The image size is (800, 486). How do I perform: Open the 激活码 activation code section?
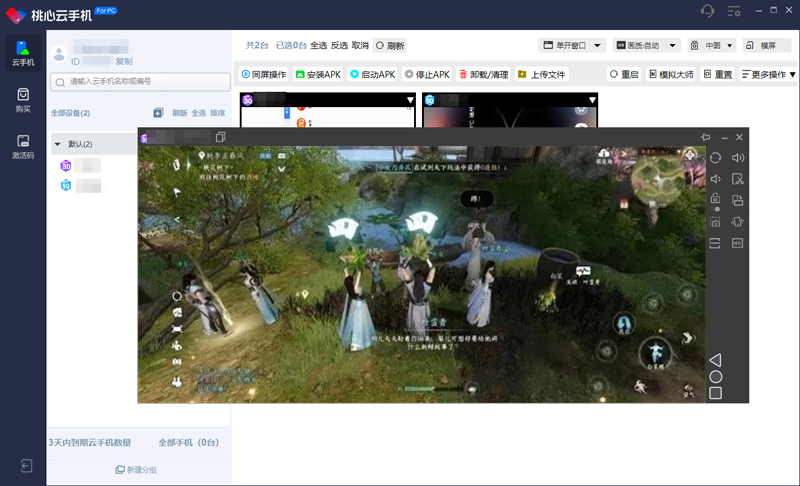click(x=23, y=146)
